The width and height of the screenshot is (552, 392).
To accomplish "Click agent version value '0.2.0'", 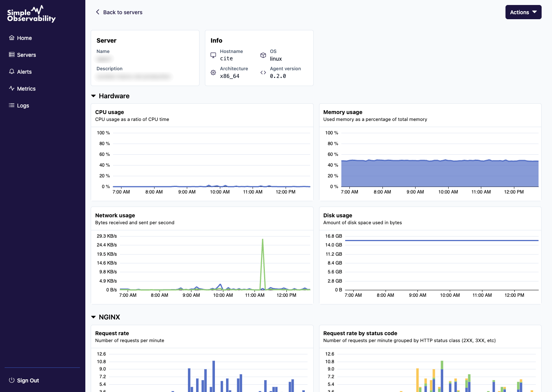I will (x=278, y=76).
